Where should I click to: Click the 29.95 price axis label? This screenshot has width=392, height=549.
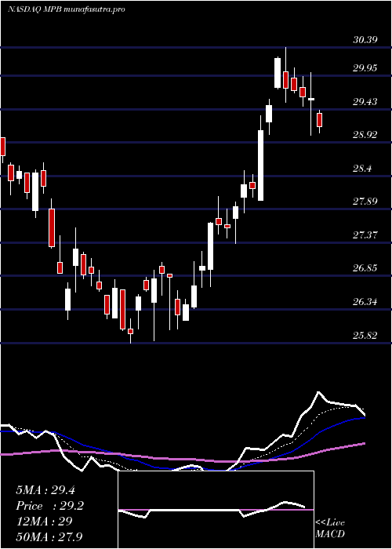pyautogui.click(x=365, y=68)
